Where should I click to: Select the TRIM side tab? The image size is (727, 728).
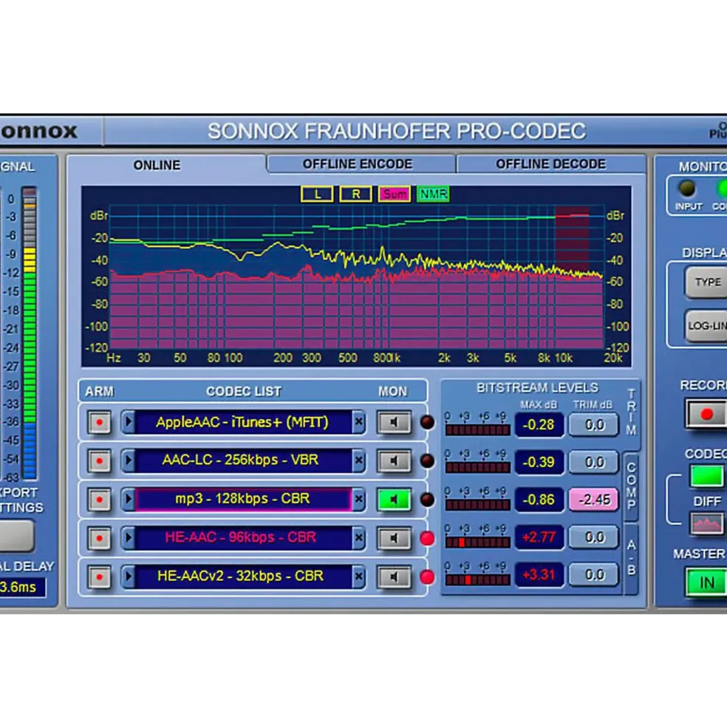pos(632,412)
